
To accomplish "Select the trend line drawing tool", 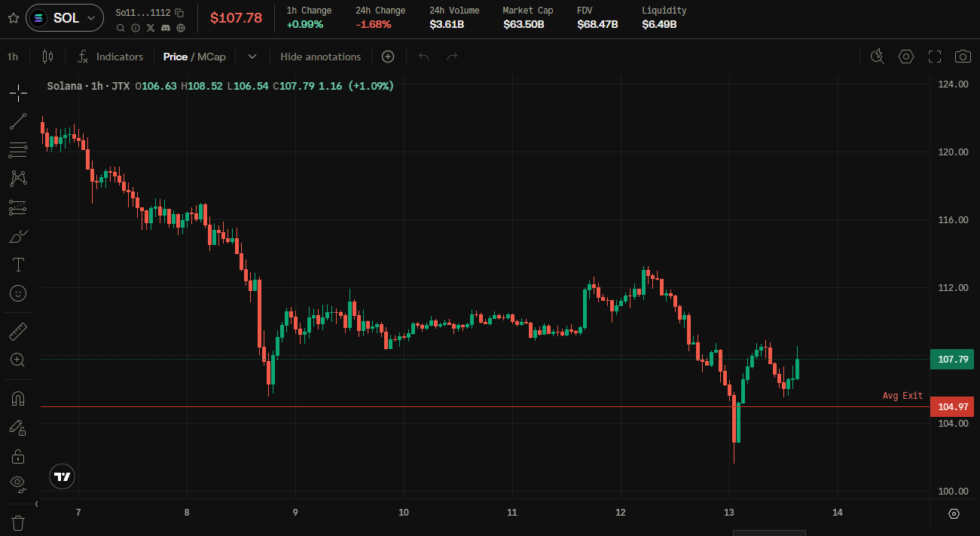I will [18, 121].
